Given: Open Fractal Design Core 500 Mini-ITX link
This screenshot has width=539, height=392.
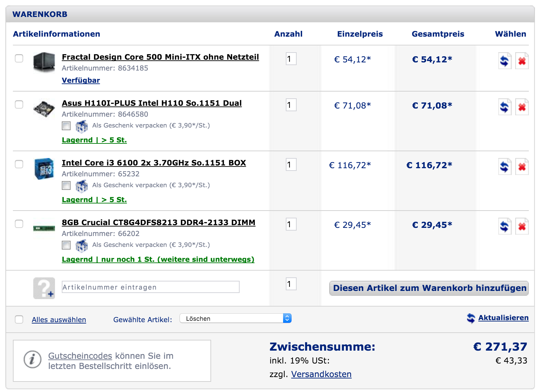Looking at the screenshot, I should (160, 57).
